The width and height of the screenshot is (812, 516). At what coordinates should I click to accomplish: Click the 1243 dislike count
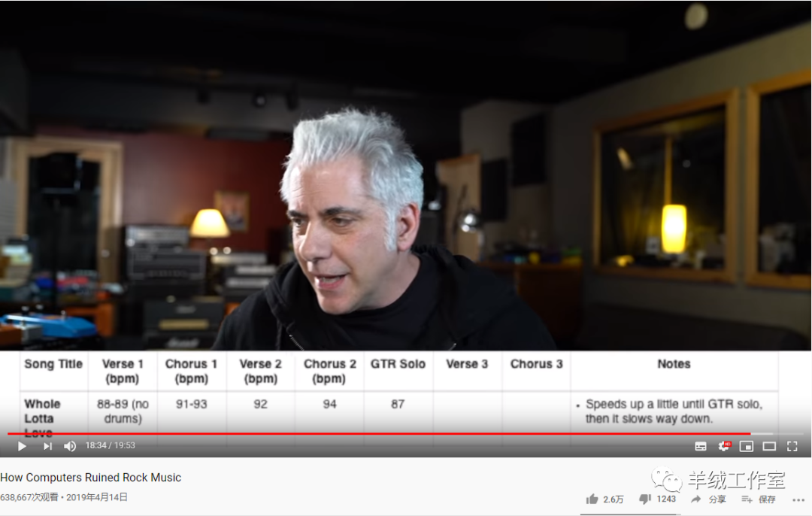[666, 499]
